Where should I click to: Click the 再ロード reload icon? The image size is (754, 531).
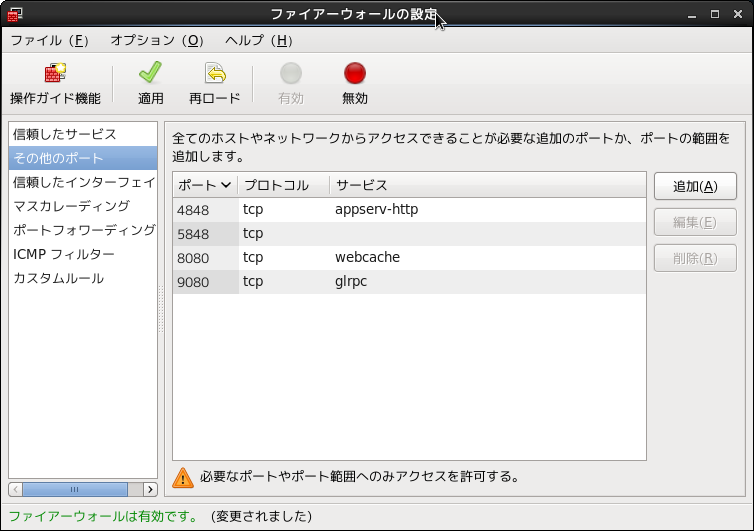(x=215, y=74)
